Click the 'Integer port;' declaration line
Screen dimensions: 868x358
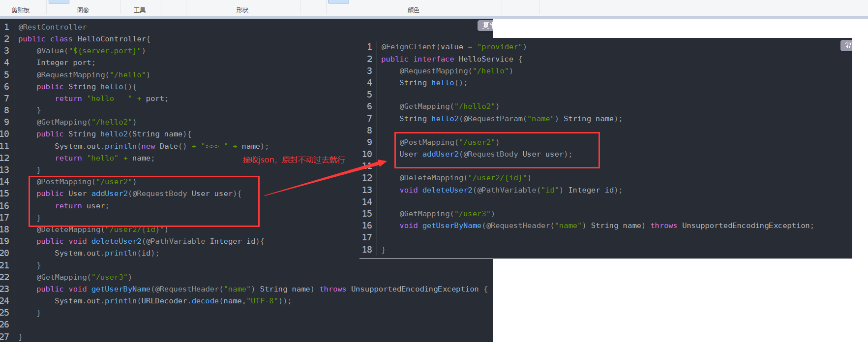pos(66,63)
